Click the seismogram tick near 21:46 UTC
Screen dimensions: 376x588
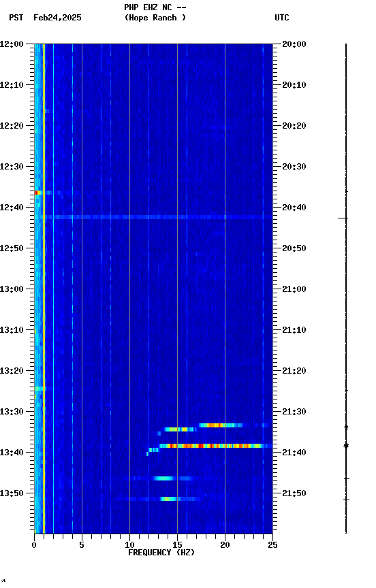(346, 479)
